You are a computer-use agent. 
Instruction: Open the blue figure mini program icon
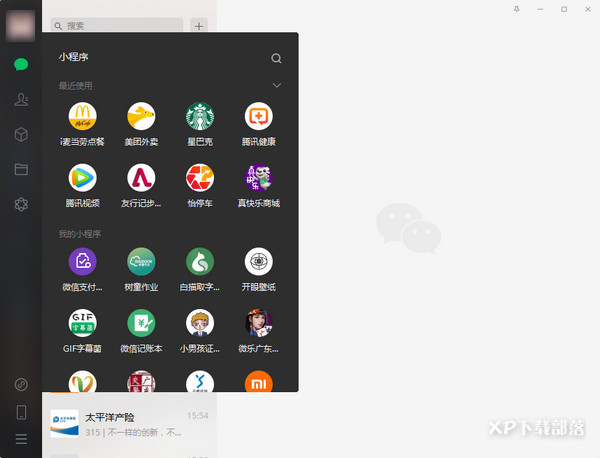[x=200, y=381]
